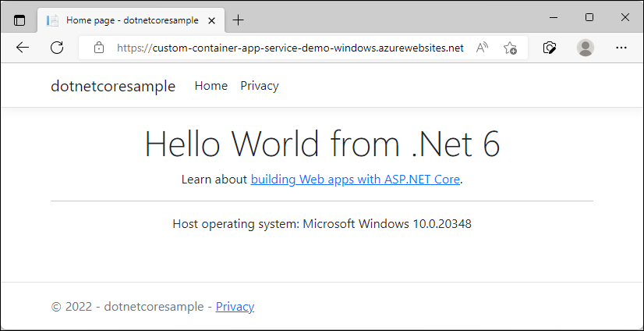
Task: Start Read aloud from address bar
Action: pos(483,48)
